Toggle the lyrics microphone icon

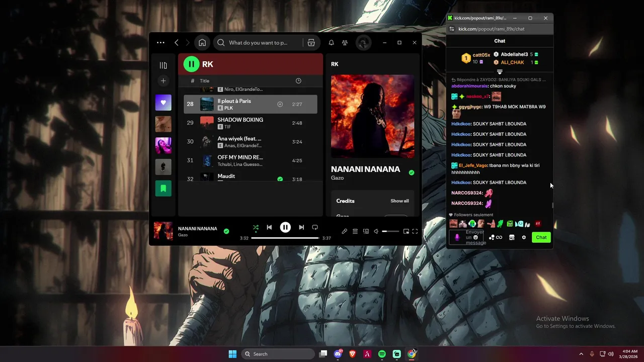coord(344,231)
